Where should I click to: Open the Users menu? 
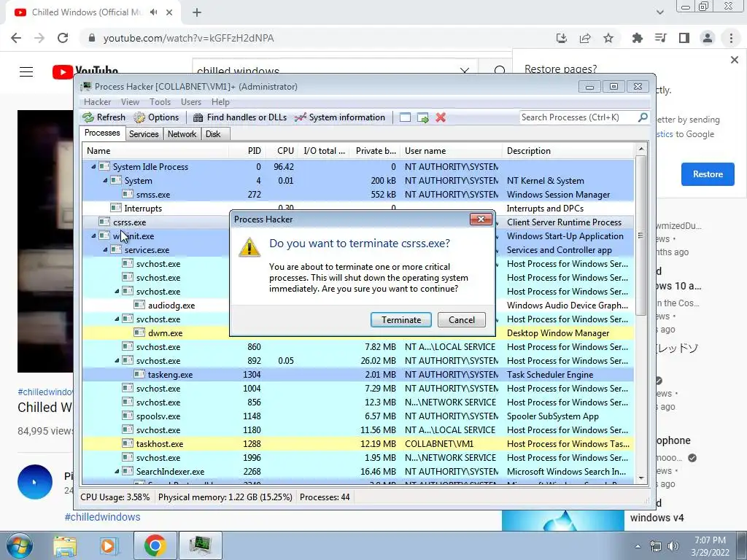pyautogui.click(x=191, y=102)
